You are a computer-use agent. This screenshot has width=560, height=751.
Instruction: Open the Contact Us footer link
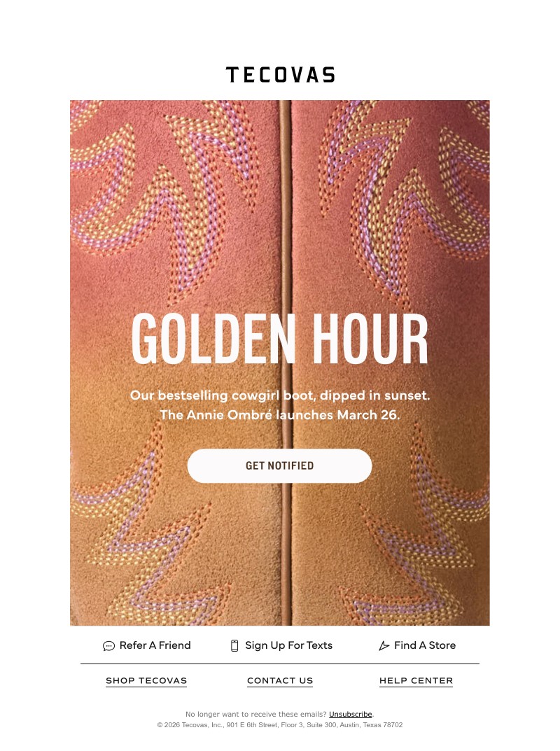tap(280, 680)
